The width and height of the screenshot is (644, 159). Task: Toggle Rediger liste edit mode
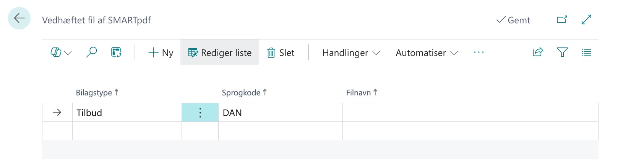pyautogui.click(x=220, y=52)
